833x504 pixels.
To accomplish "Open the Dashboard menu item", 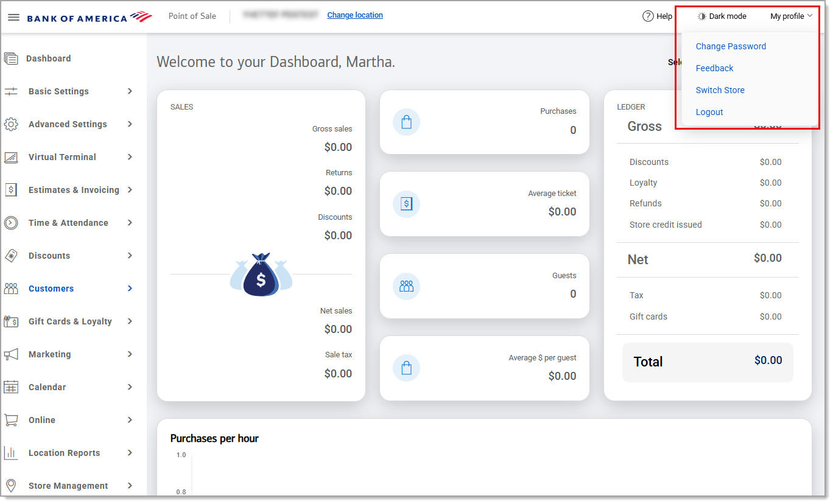I will coord(48,58).
